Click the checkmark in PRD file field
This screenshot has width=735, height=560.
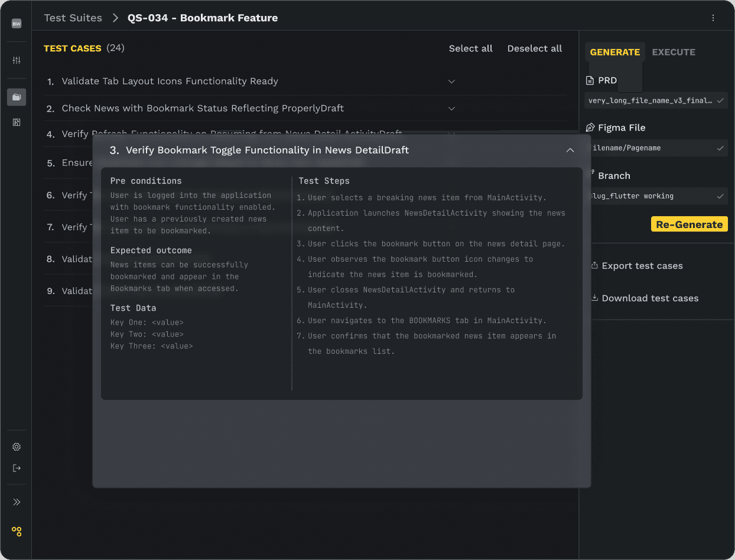(x=720, y=101)
